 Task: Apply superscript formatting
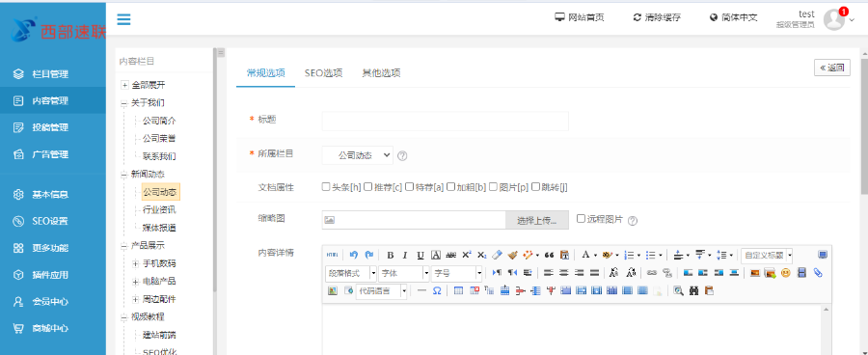coord(467,256)
